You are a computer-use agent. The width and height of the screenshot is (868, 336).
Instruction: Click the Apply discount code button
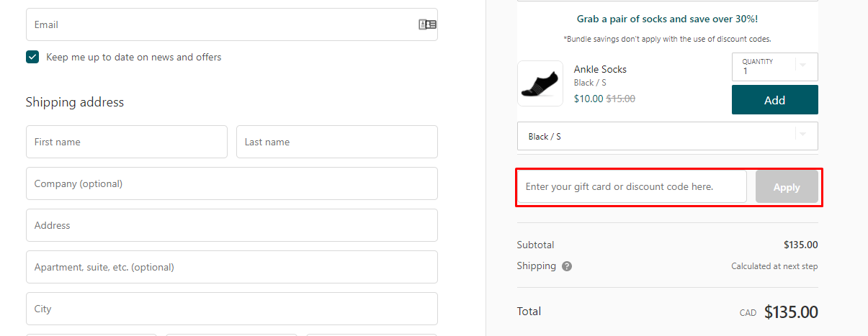[x=787, y=187]
